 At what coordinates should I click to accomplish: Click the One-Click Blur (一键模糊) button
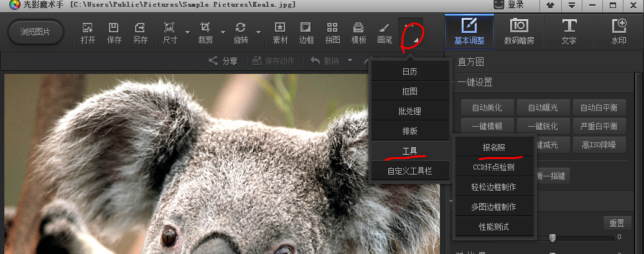pyautogui.click(x=487, y=126)
